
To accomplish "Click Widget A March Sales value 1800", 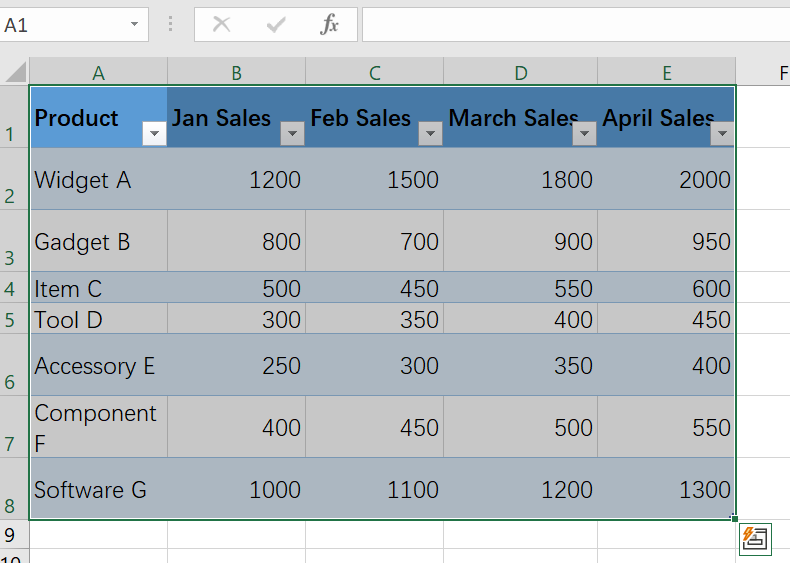I will pyautogui.click(x=520, y=179).
